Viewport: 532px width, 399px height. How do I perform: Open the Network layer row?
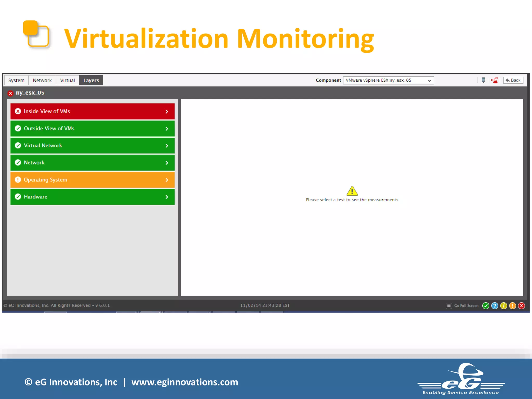92,163
